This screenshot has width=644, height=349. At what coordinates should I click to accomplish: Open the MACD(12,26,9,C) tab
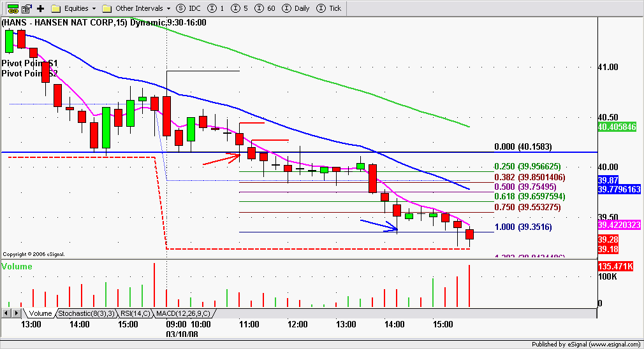tap(183, 313)
